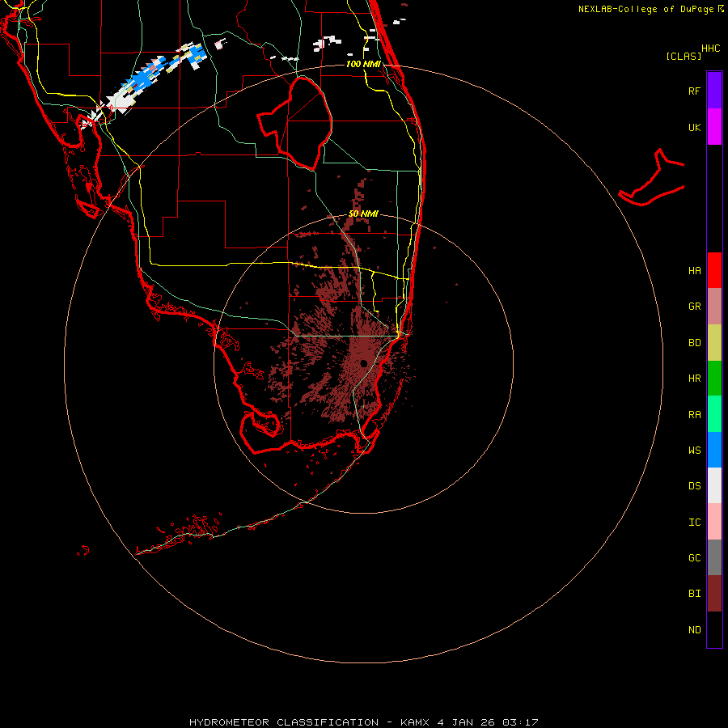Click the 50 NMI range ring label

pyautogui.click(x=363, y=214)
